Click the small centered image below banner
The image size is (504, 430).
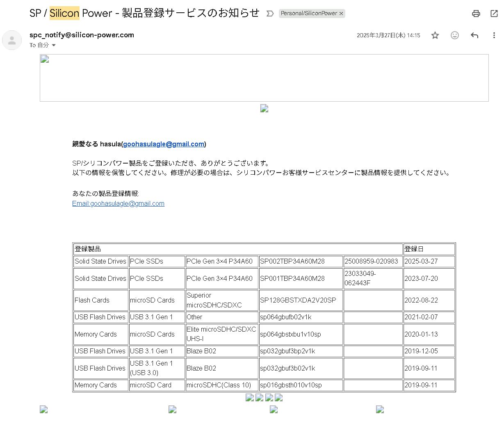pyautogui.click(x=264, y=109)
